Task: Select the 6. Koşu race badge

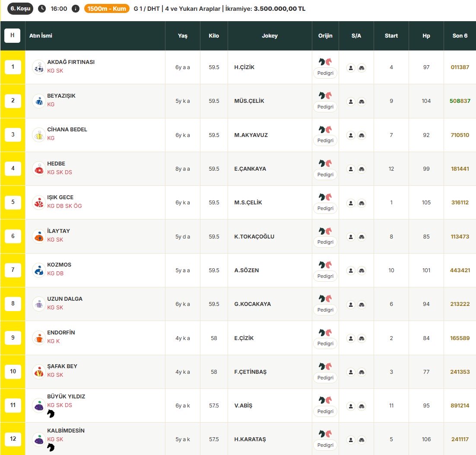Action: point(20,9)
